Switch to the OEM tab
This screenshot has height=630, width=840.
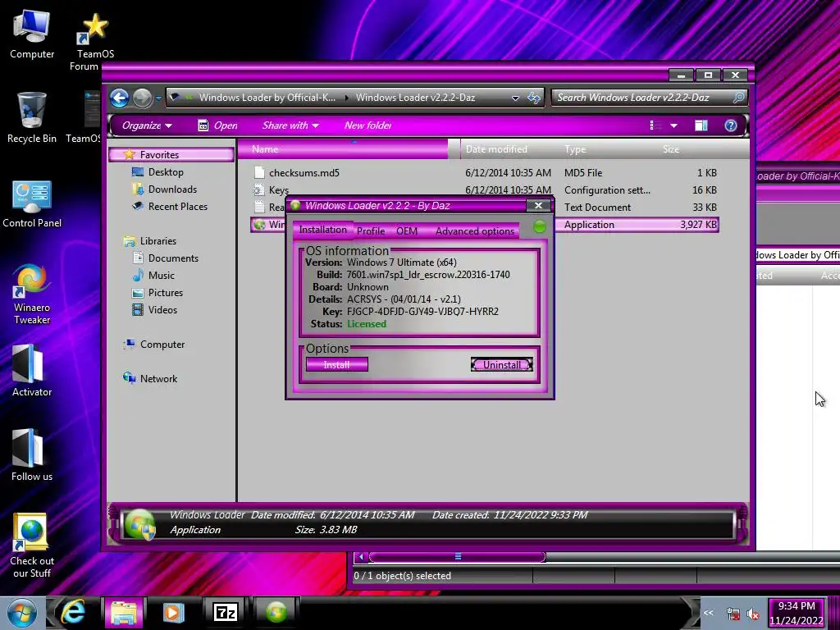click(x=407, y=231)
